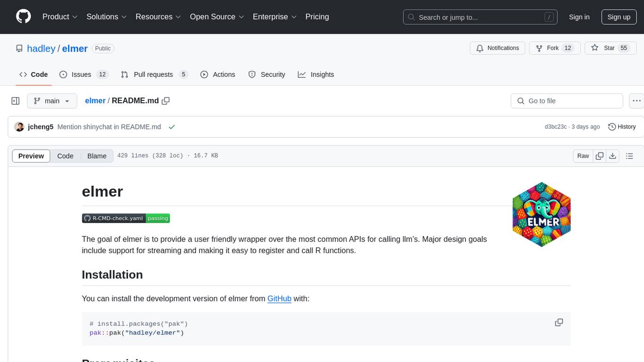644x362 pixels.
Task: Click the search slash shortcut key icon
Action: (549, 17)
